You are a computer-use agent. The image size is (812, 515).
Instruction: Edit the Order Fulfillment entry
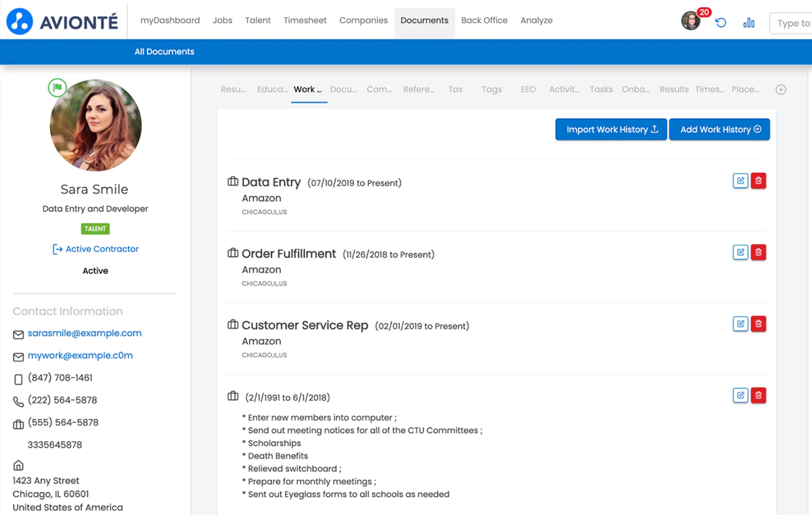pyautogui.click(x=740, y=252)
